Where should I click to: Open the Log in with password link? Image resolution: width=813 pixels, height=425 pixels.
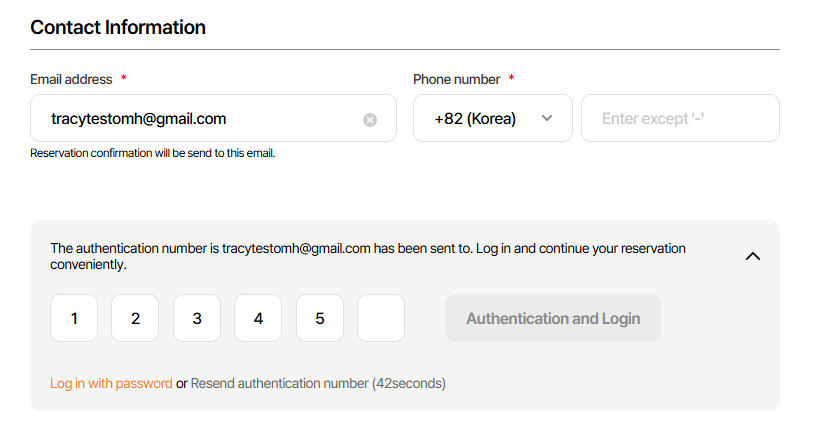[111, 383]
